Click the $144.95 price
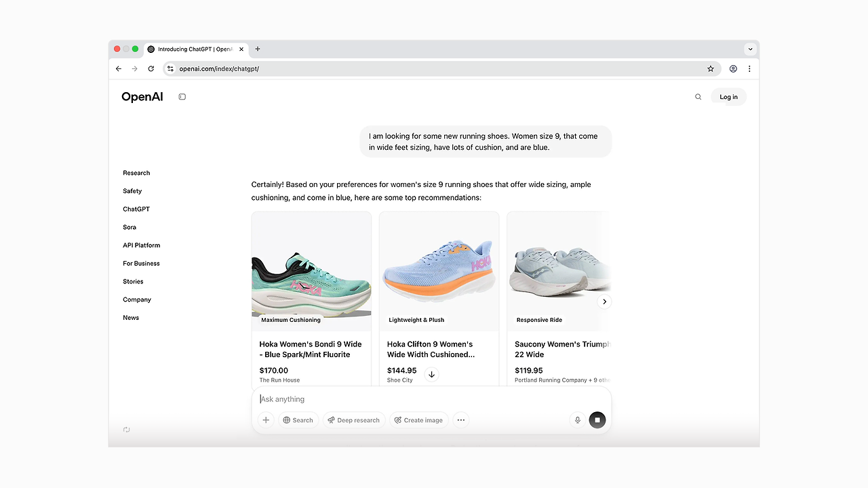The image size is (868, 488). point(402,370)
